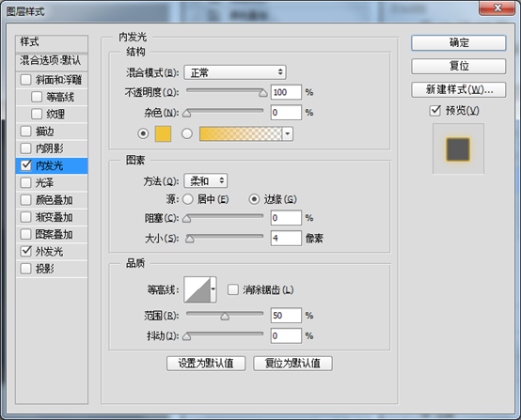The image size is (521, 420).
Task: Click the 复位 button
Action: coord(459,66)
